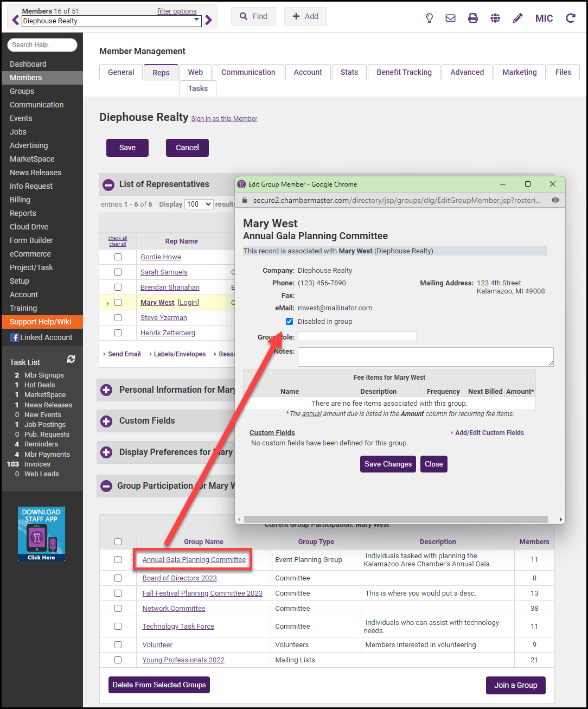Open the Diephouse Realty member dropdown
Screen dimensions: 588x709
tap(111, 21)
